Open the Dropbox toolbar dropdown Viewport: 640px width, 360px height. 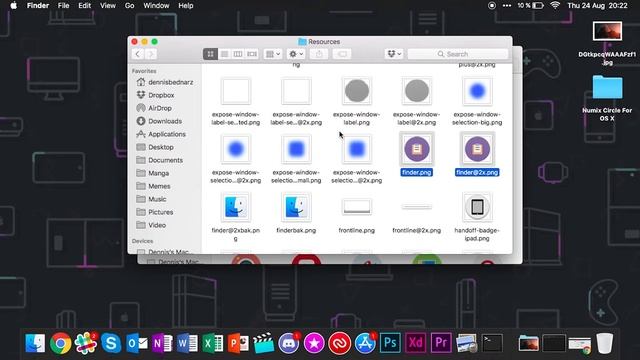(x=393, y=54)
